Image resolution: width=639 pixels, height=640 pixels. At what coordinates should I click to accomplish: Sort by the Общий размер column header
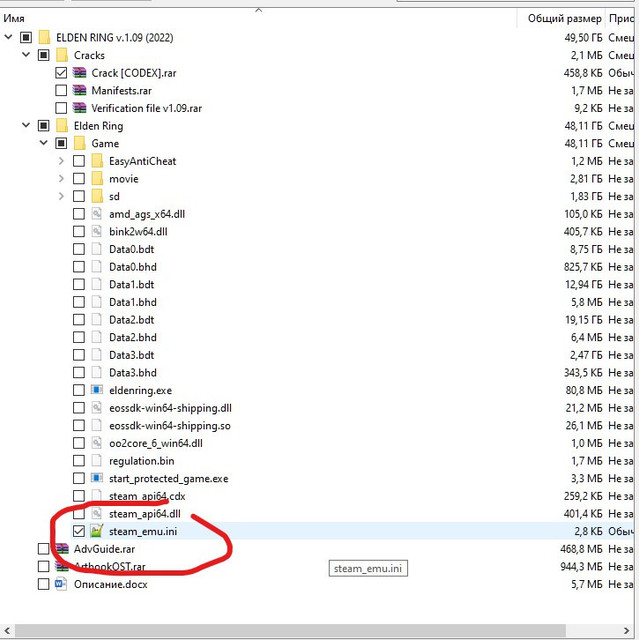click(x=564, y=18)
